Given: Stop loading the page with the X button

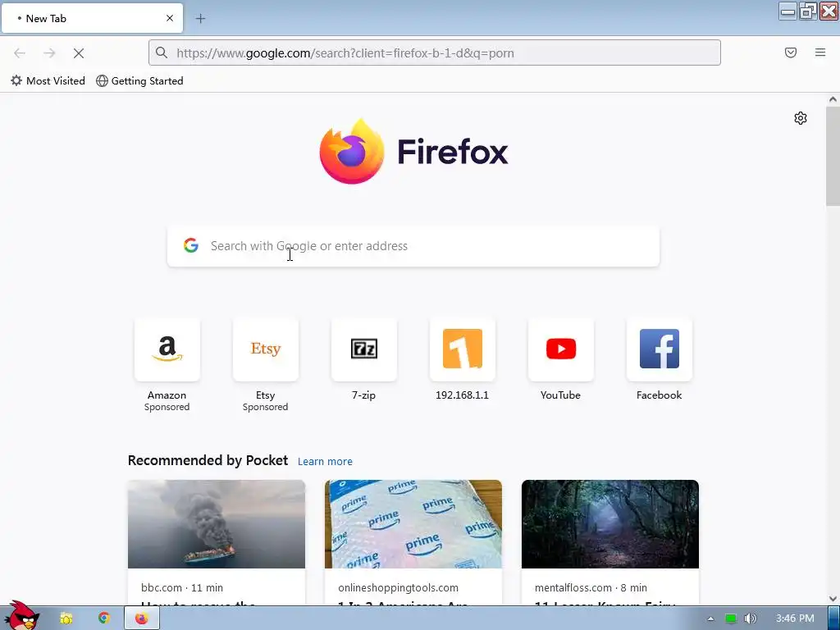Looking at the screenshot, I should point(79,53).
